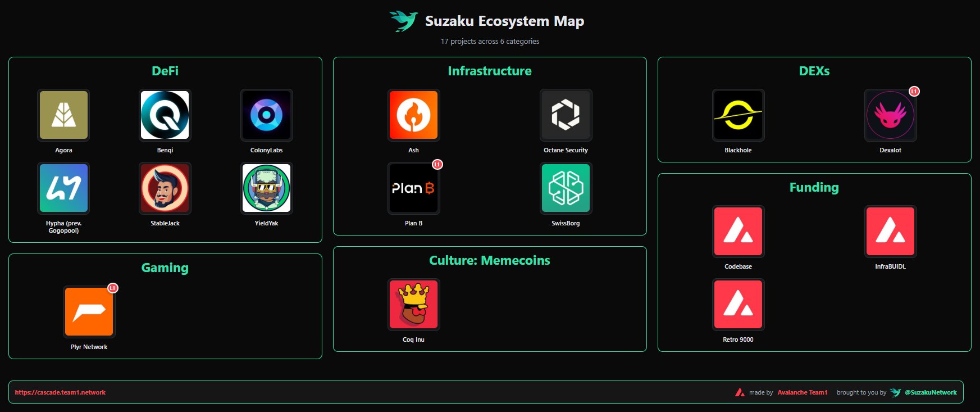Click the L1 badge on Plyr Network

click(113, 288)
